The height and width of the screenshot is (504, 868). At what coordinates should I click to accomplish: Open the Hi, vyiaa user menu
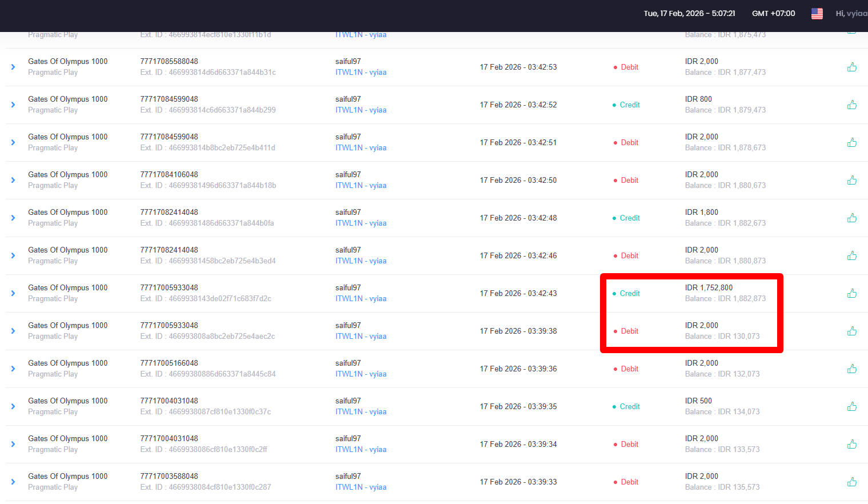coord(851,13)
